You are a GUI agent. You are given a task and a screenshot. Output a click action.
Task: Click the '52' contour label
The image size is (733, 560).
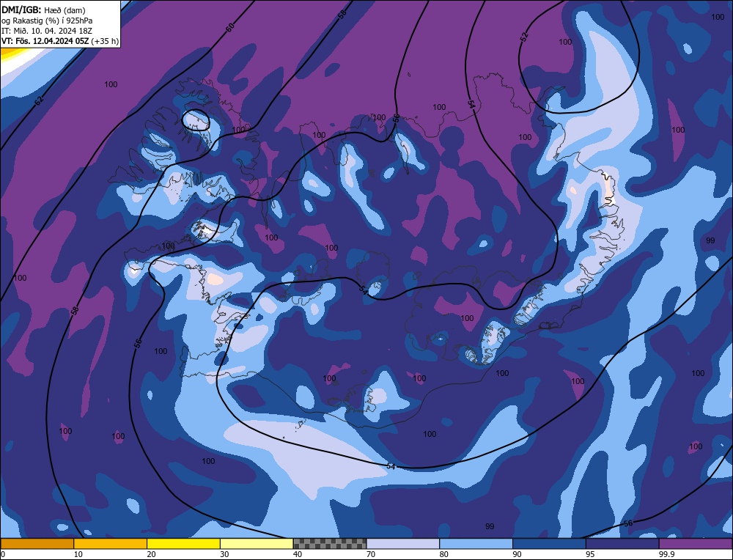point(524,37)
